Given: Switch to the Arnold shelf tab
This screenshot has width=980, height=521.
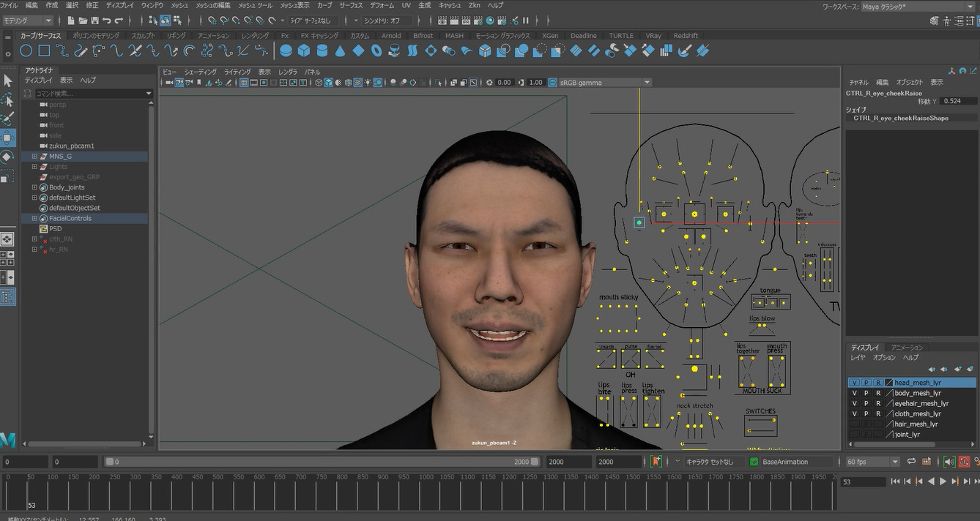Looking at the screenshot, I should [391, 35].
